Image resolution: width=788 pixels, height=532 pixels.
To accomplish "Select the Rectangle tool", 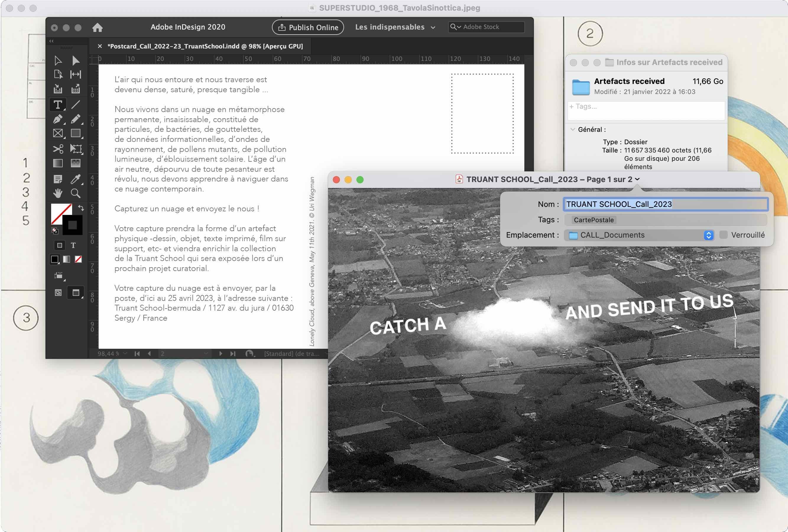I will click(x=76, y=133).
